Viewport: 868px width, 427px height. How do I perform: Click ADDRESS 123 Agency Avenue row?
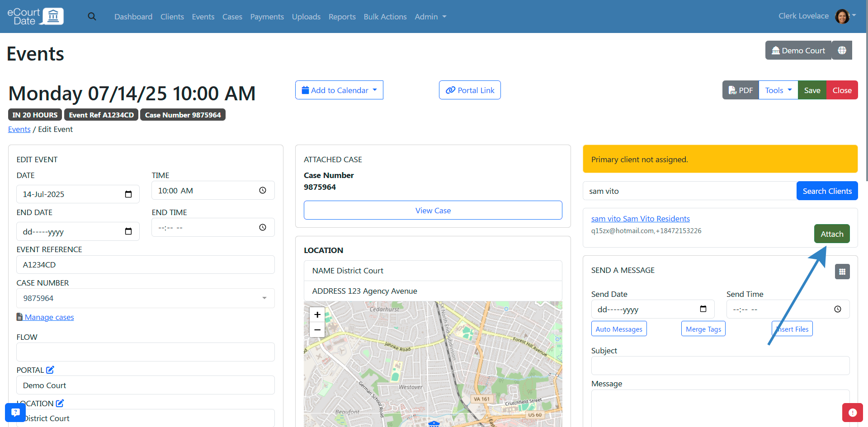[x=433, y=291]
